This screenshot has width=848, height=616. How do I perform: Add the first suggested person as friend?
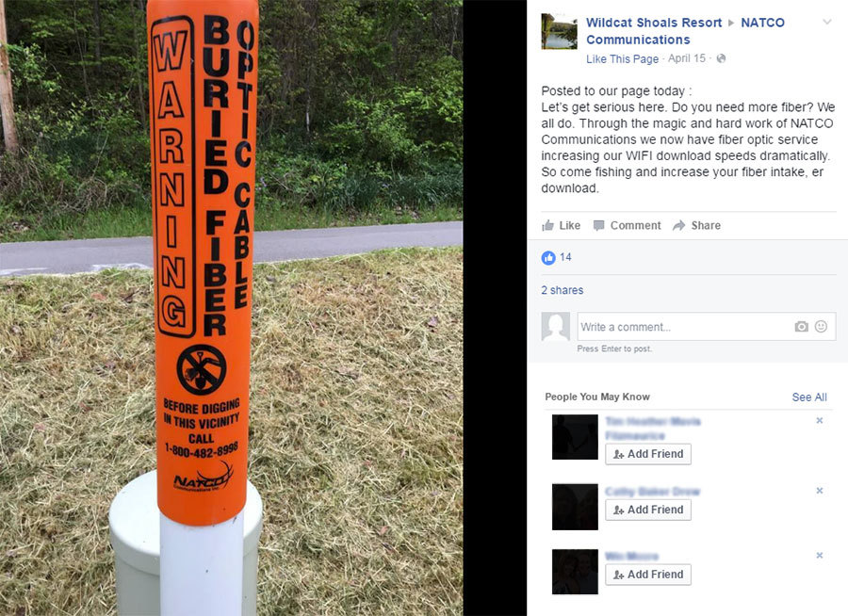pyautogui.click(x=648, y=454)
